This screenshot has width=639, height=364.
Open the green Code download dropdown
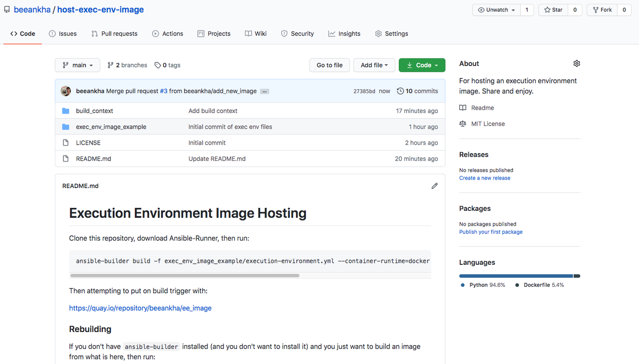tap(422, 65)
